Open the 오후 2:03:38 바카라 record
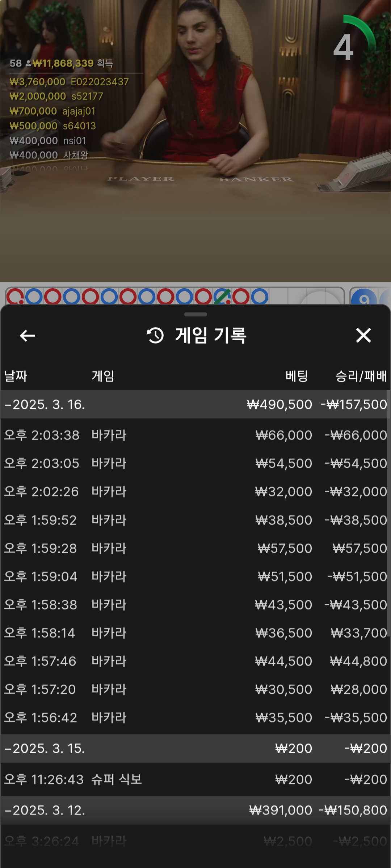 pos(195,435)
